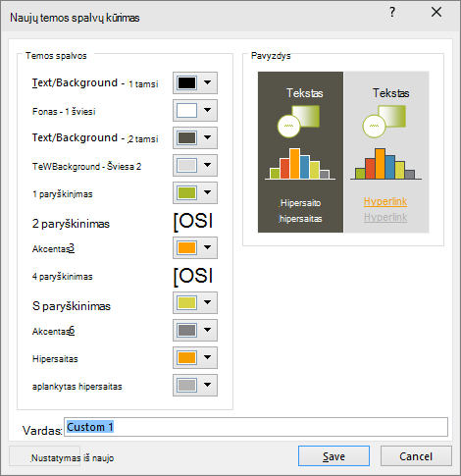Click the white Fonas 1 šviesi swatch
The width and height of the screenshot is (461, 476).
[186, 111]
